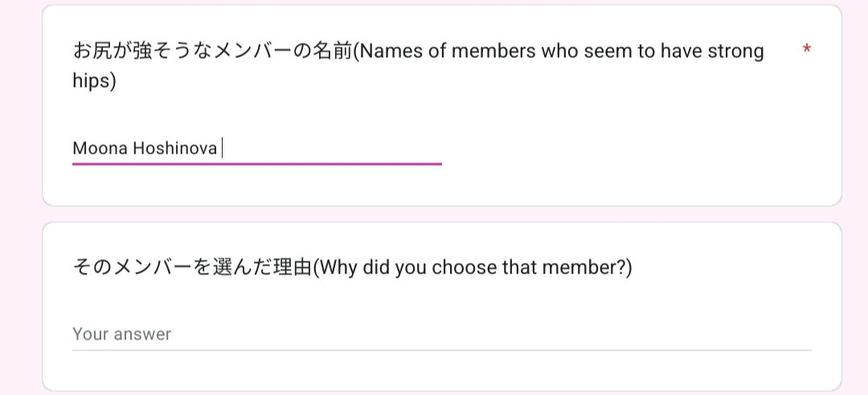
Task: Click the Japanese text そのメンバーを選んだ理由
Action: (x=191, y=267)
